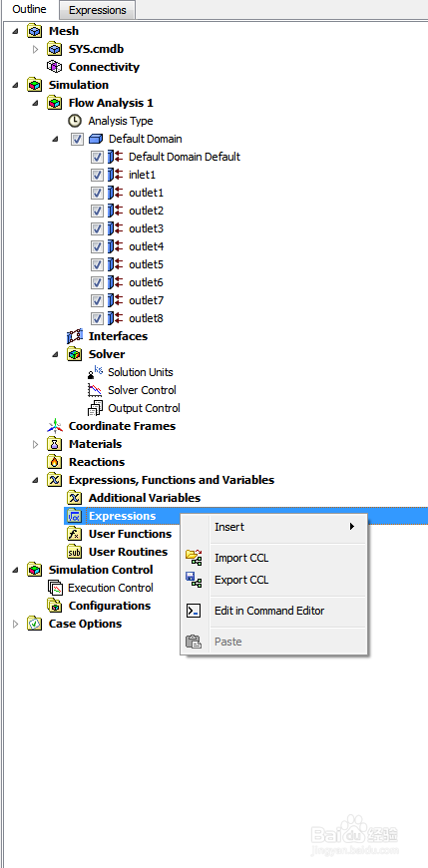
Task: Select the outlet8 boundary item
Action: [x=147, y=318]
